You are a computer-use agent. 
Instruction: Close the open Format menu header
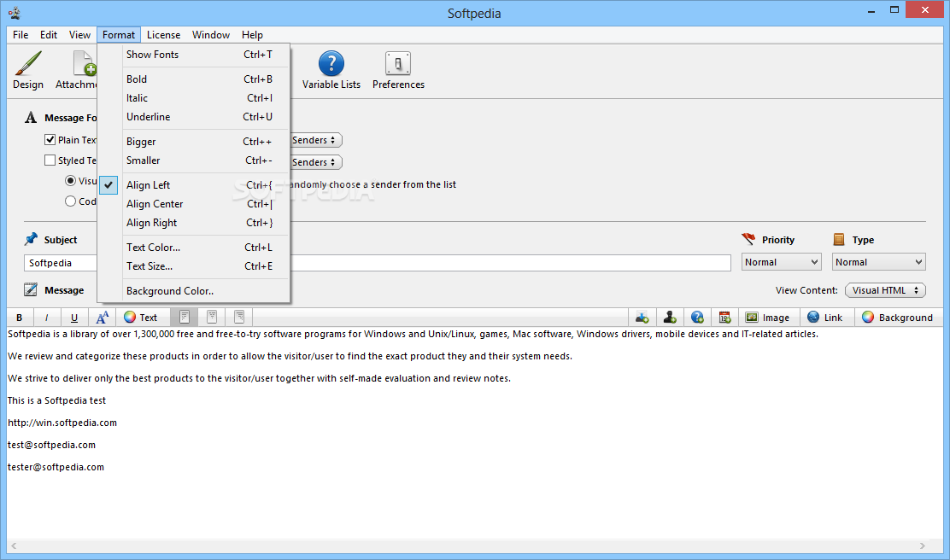click(x=119, y=34)
